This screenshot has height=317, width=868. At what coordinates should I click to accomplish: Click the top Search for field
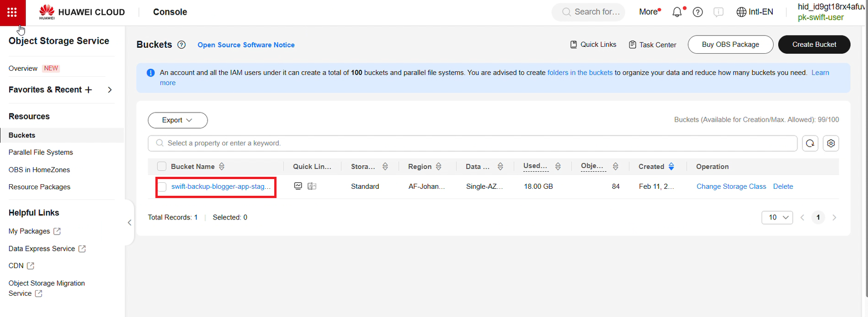(x=588, y=12)
